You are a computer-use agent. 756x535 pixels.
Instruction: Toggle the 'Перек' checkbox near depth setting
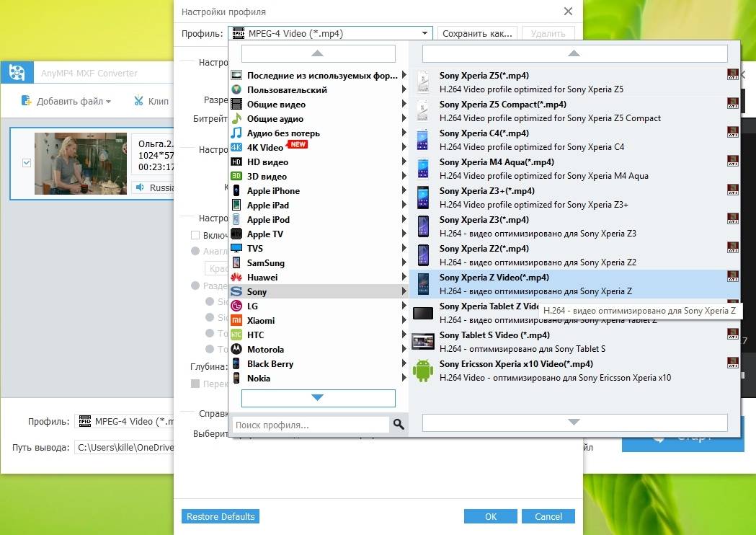coord(195,384)
